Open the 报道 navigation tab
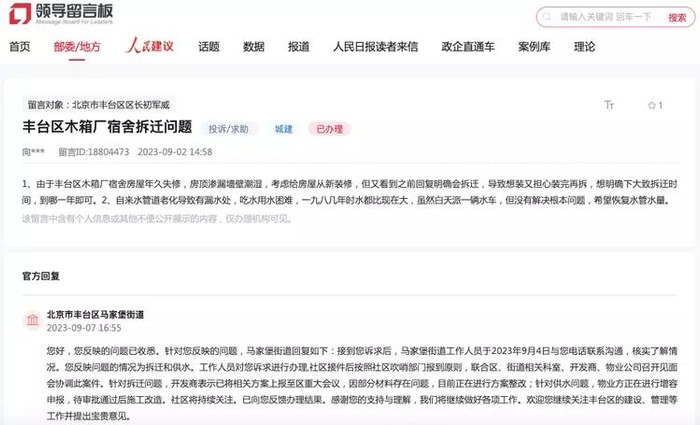700x425 pixels. click(x=298, y=46)
